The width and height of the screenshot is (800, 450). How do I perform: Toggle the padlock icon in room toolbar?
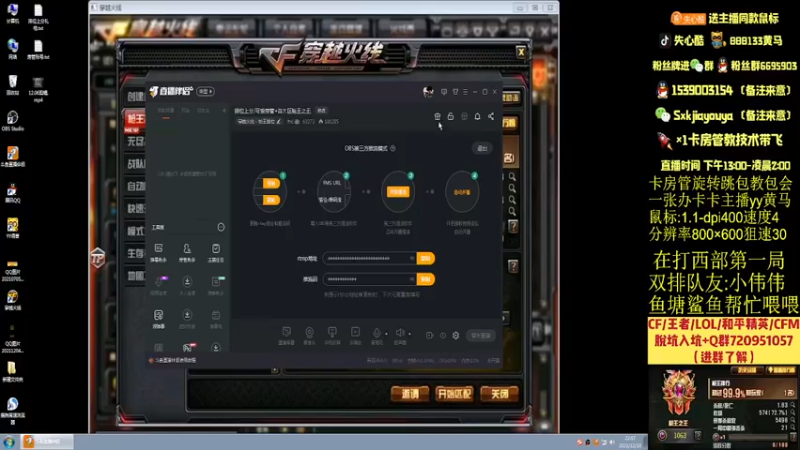(451, 116)
